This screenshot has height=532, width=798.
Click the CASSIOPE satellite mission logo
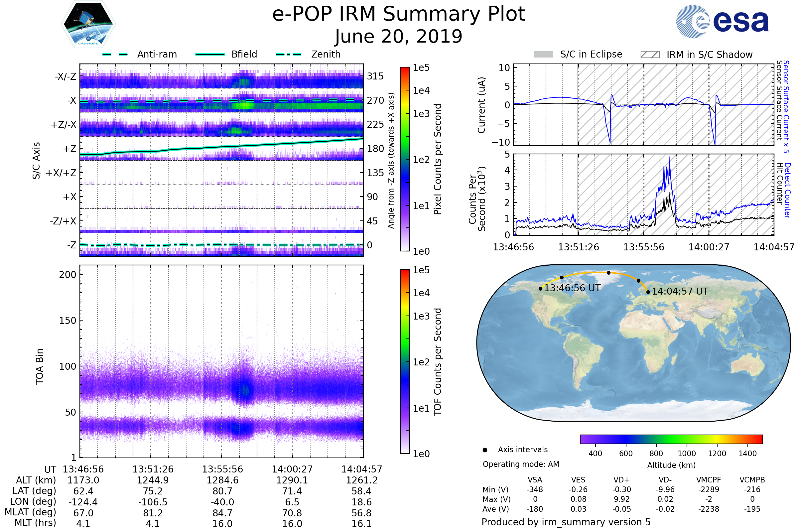[x=88, y=24]
